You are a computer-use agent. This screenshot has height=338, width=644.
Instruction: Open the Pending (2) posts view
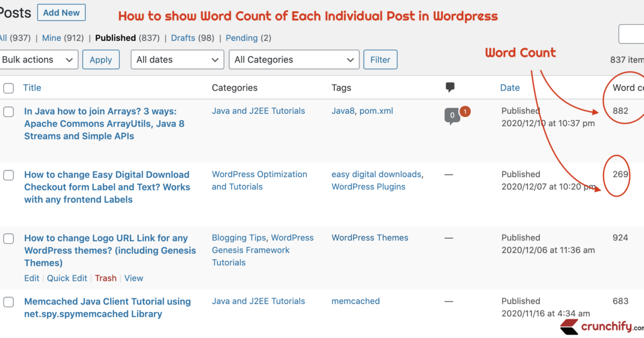248,38
